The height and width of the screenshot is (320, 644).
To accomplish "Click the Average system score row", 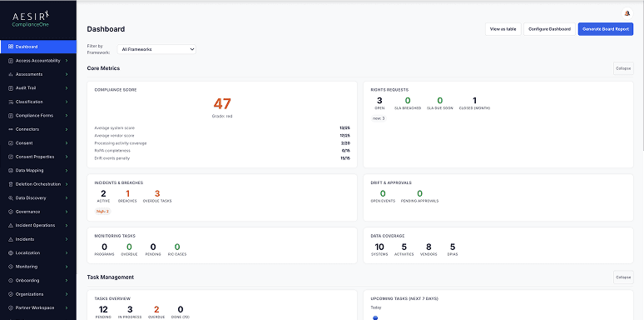I will point(222,128).
